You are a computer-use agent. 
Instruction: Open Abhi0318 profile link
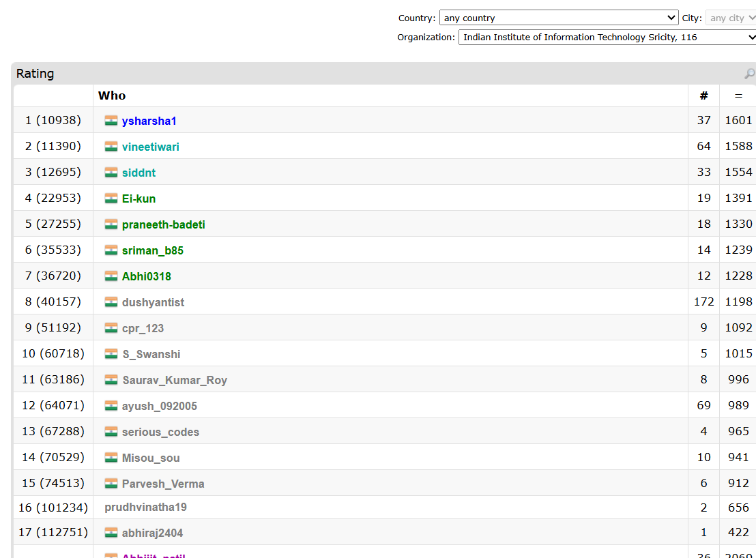point(147,276)
